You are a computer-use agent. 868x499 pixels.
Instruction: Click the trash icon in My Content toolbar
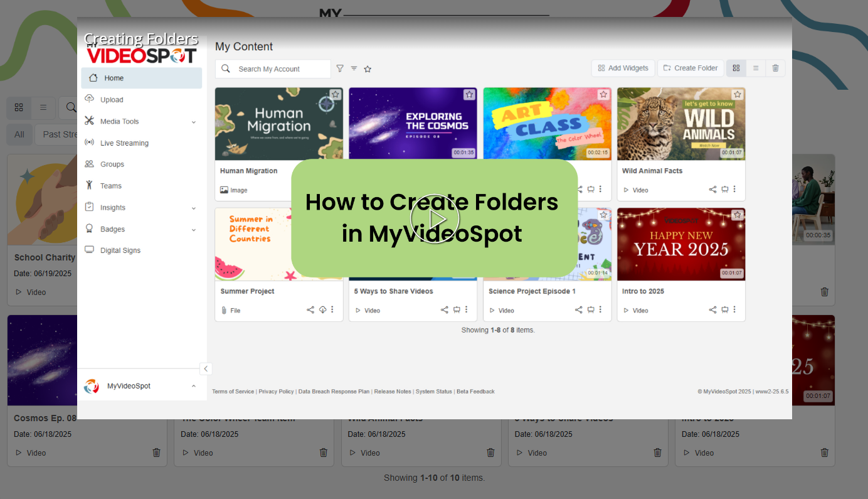click(775, 68)
